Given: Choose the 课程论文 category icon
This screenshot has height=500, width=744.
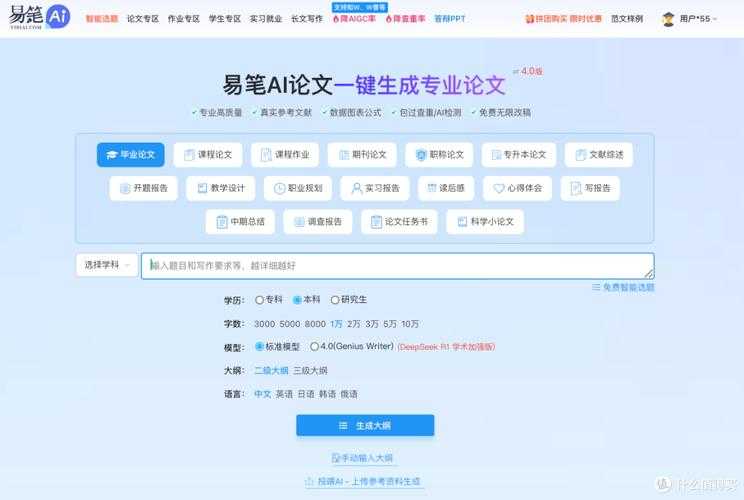Looking at the screenshot, I should point(189,155).
